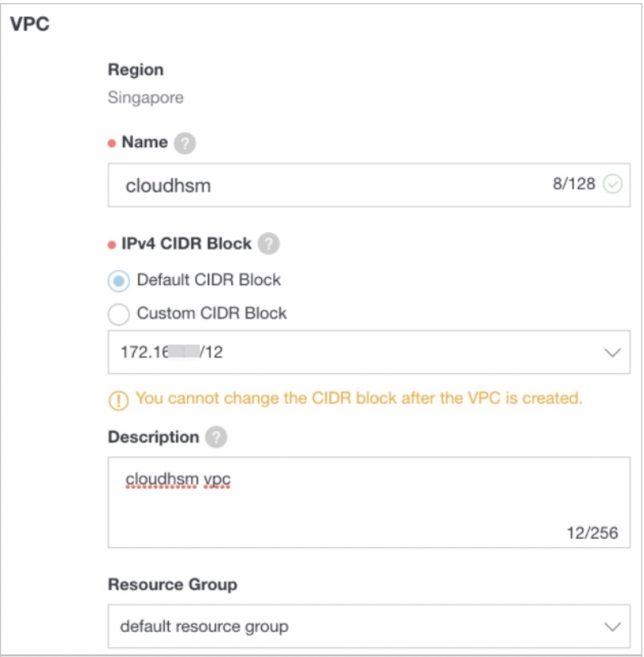Click the IPv4 CIDR Block help icon
This screenshot has width=644, height=657.
click(269, 244)
